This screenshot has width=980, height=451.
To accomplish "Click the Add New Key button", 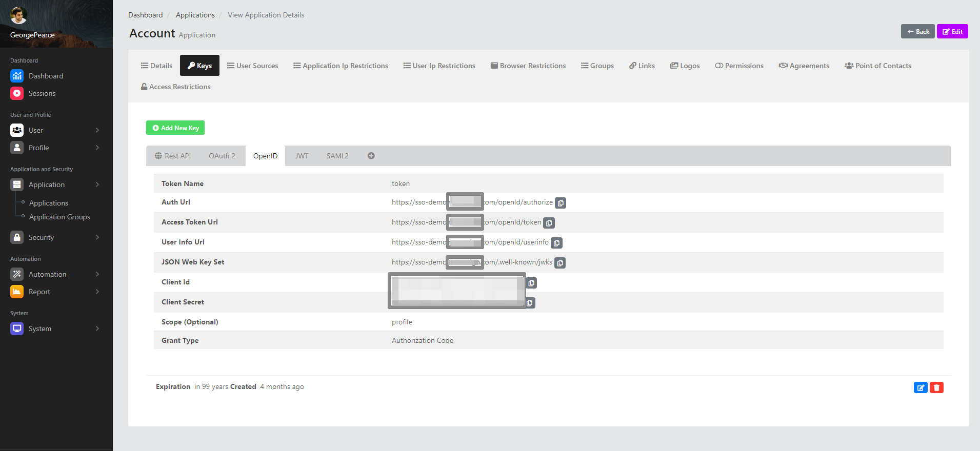I will 175,128.
